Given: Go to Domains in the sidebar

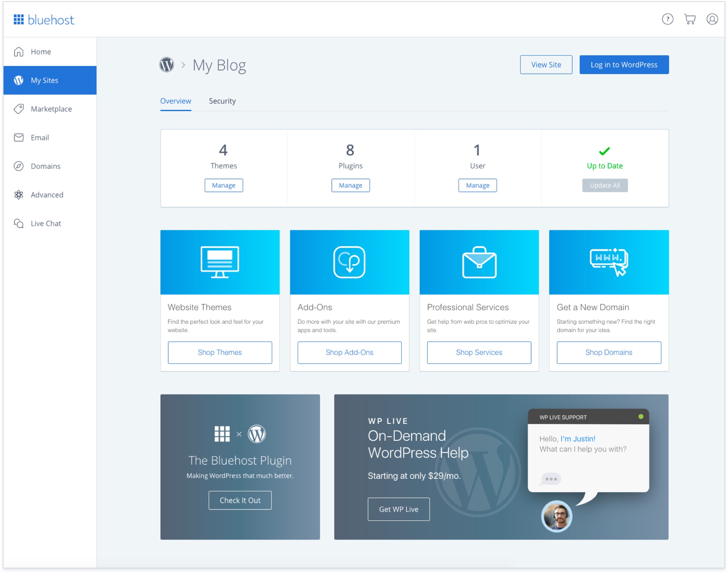Looking at the screenshot, I should click(x=45, y=166).
